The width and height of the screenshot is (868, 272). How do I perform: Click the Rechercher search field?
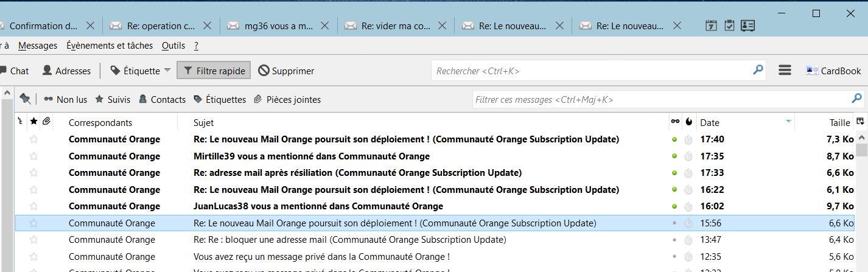[590, 71]
